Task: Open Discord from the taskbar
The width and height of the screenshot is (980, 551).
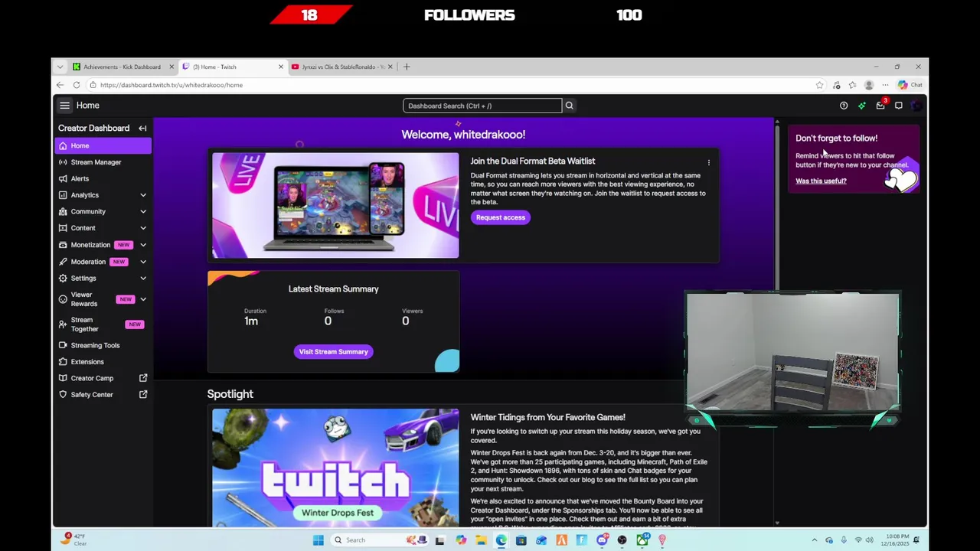Action: [602, 540]
